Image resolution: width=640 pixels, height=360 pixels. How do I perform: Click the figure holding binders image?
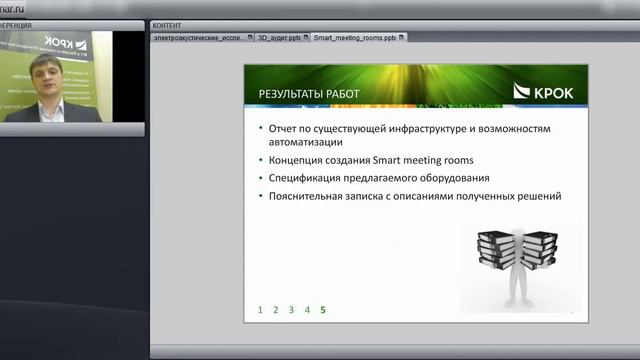click(x=518, y=267)
